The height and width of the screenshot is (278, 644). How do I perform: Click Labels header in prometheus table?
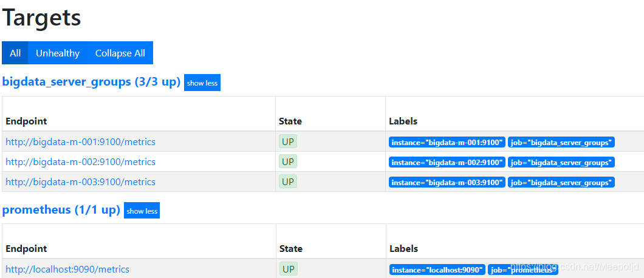[x=404, y=248]
